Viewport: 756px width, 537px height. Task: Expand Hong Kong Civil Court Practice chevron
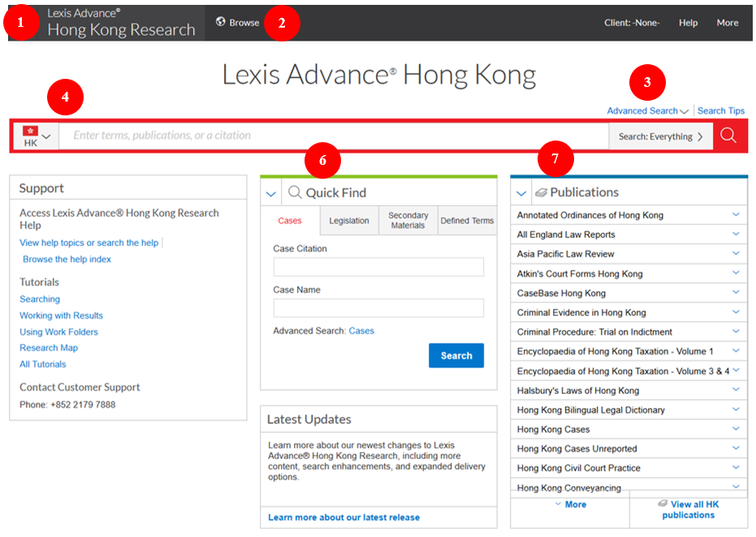736,467
